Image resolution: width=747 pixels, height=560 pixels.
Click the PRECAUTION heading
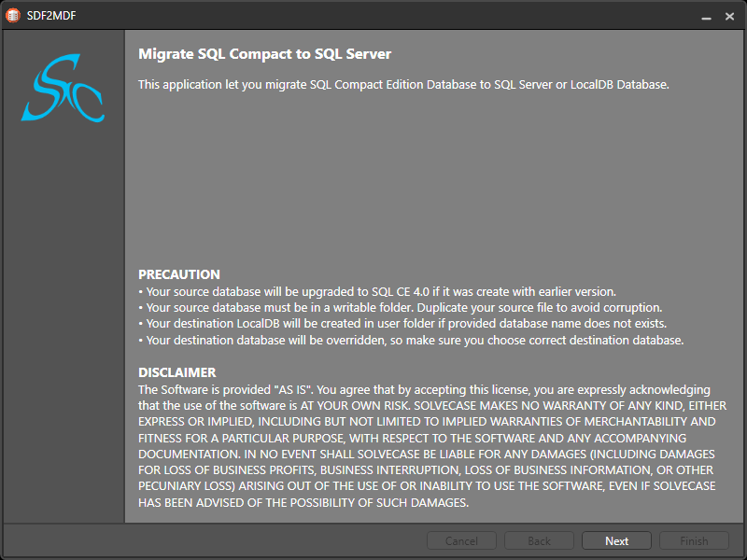[179, 274]
